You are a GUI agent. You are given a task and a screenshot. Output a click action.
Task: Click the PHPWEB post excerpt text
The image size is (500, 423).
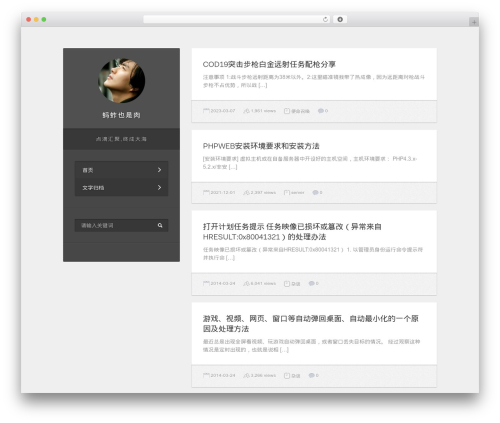click(310, 163)
